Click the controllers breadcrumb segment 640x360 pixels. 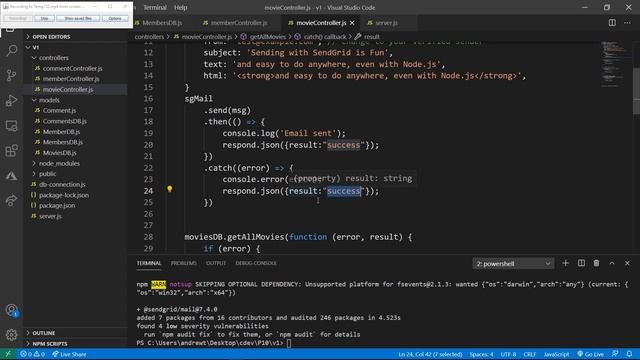[149, 37]
